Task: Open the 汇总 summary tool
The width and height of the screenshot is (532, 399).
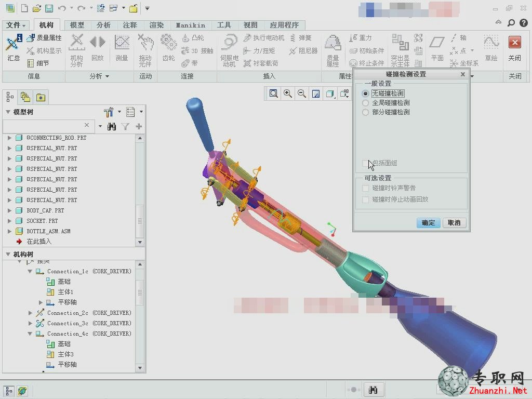Action: click(14, 47)
